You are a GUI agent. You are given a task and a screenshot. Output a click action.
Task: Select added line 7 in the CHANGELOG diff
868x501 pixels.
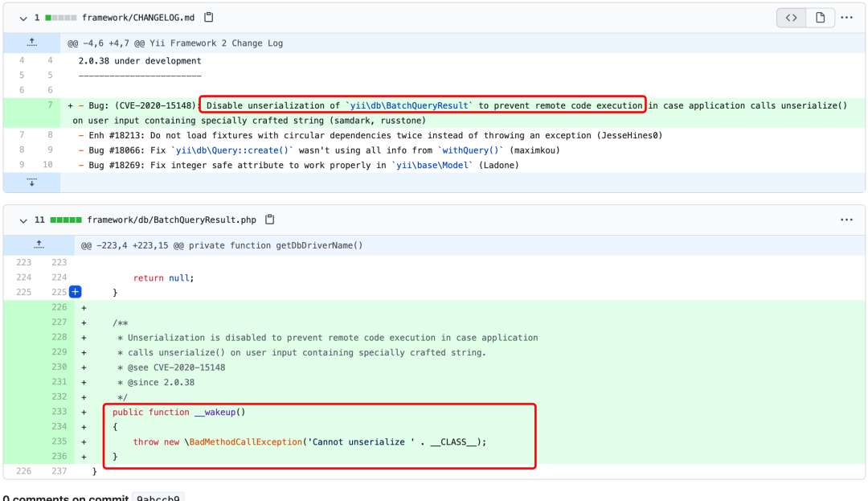coord(50,105)
